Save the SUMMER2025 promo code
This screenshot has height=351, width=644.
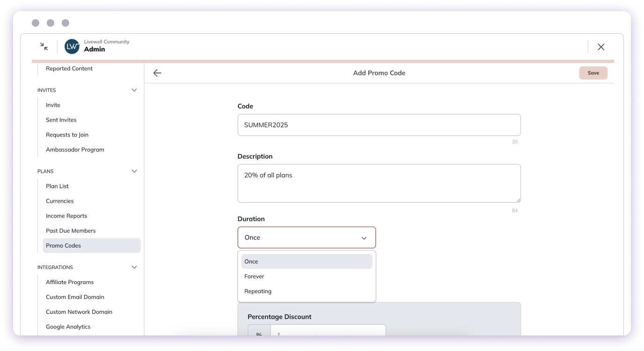(593, 73)
